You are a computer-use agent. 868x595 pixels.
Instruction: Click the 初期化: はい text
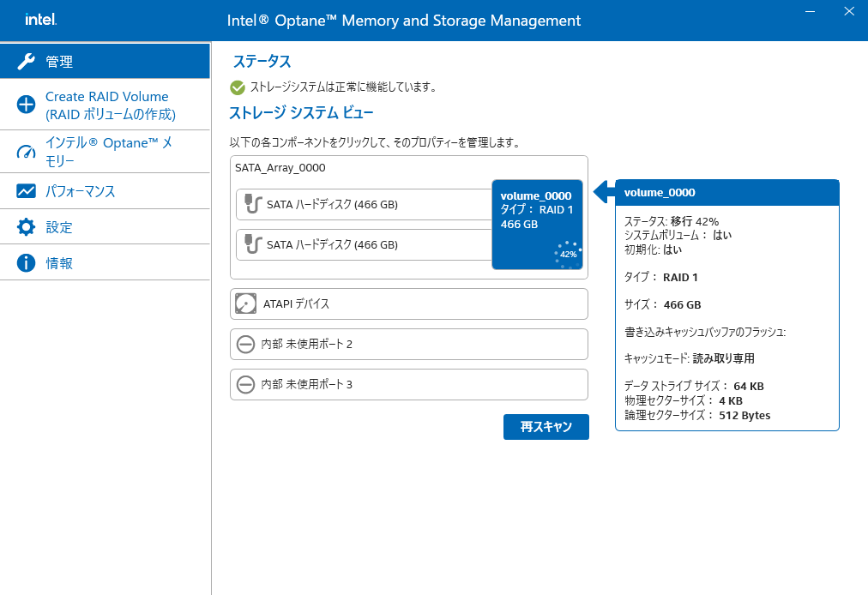point(654,249)
